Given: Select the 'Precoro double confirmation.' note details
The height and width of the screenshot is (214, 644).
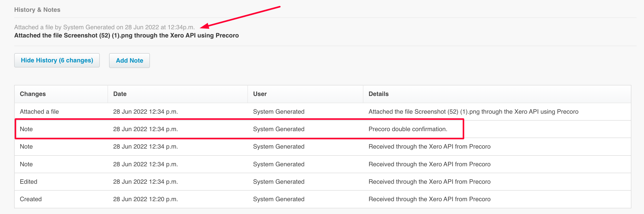Looking at the screenshot, I should (x=408, y=129).
